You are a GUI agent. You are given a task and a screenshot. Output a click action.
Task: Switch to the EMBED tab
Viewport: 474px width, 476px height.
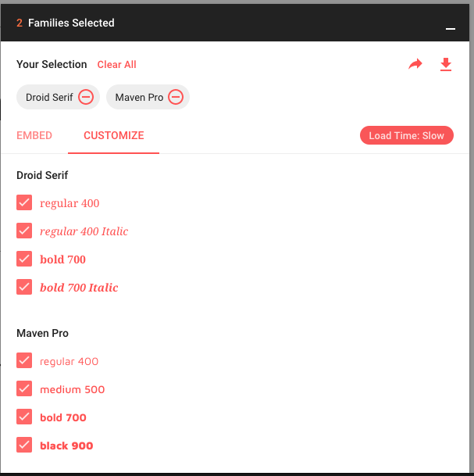pyautogui.click(x=34, y=135)
